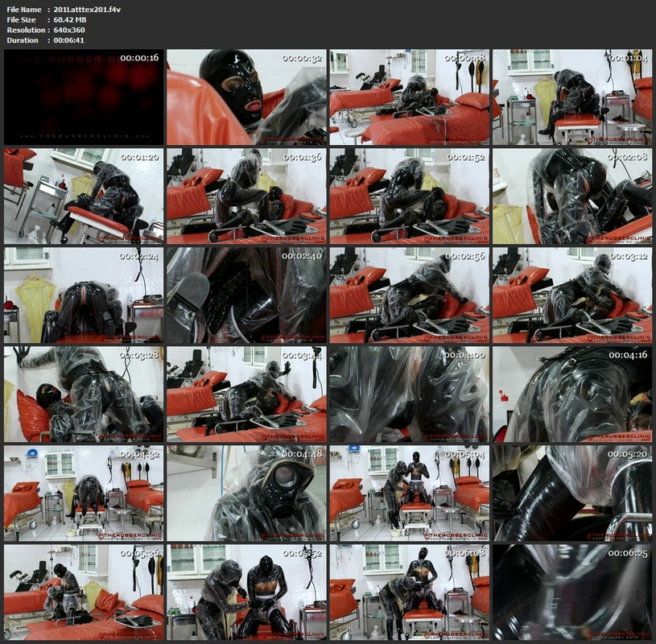This screenshot has width=656, height=644.
Task: Choose the wide room shot at 00:04:32
Action: pyautogui.click(x=84, y=493)
